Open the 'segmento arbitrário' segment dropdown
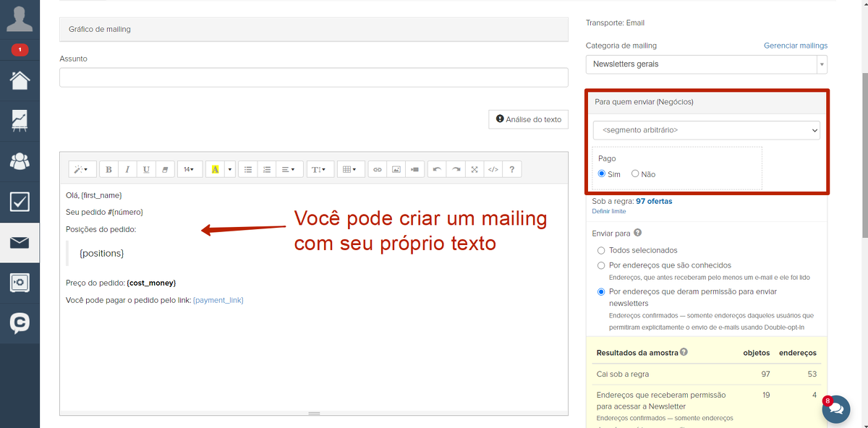Screen dimensions: 868x428 pyautogui.click(x=706, y=130)
